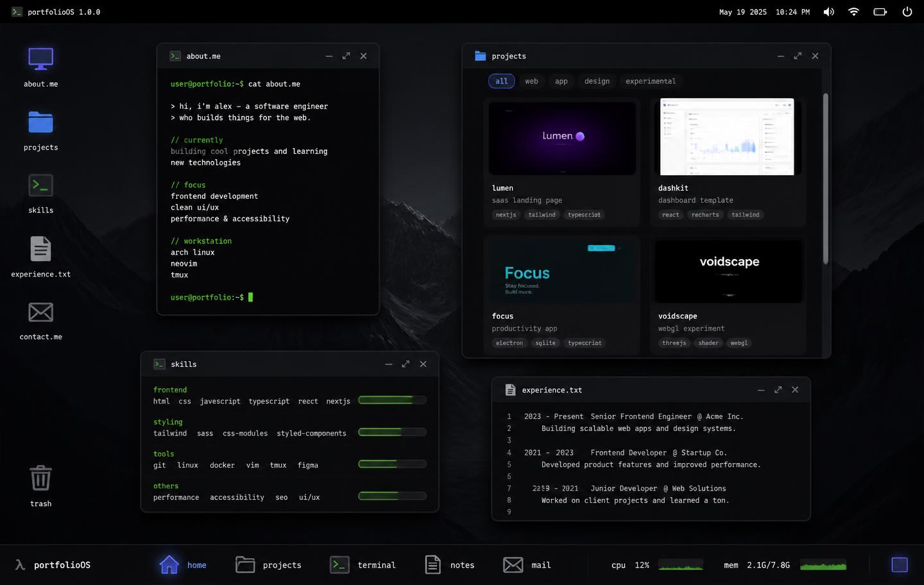Click the cpu usage graph in dock

(x=681, y=565)
